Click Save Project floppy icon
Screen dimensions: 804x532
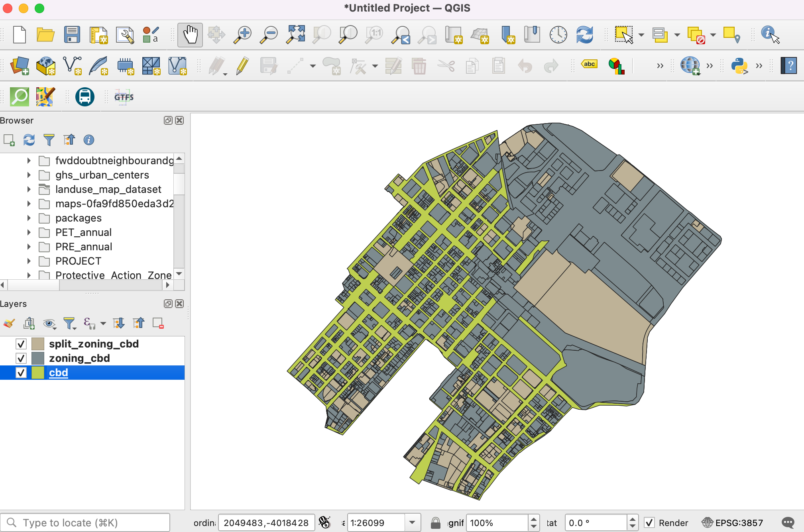tap(72, 35)
